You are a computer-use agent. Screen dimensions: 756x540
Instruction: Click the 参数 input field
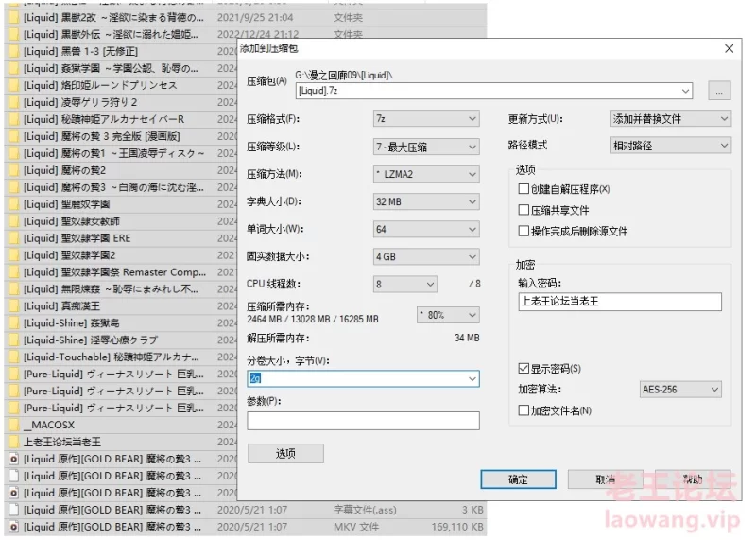coord(363,421)
